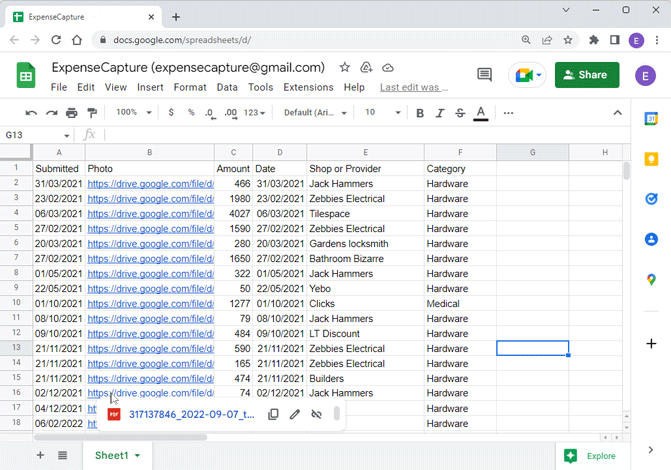Open the Tools menu
Viewport: 671px width, 470px height.
point(260,87)
